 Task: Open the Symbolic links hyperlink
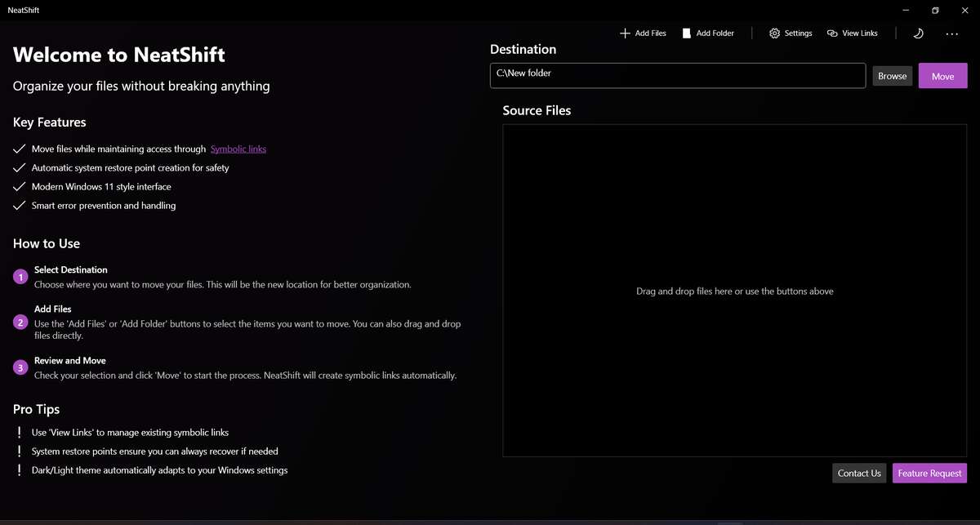(x=238, y=149)
